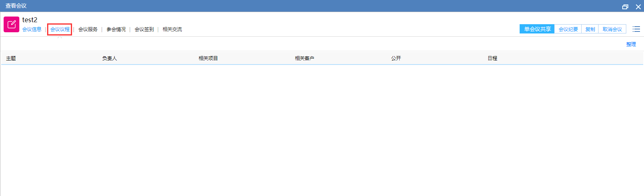Click the 主题 column header

[11, 58]
